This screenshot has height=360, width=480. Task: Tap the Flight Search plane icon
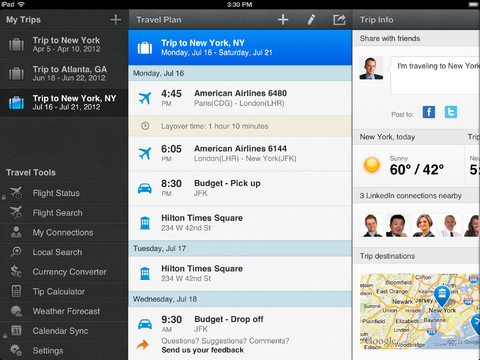(16, 212)
